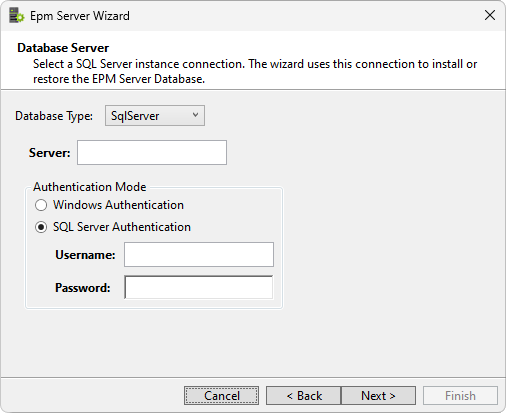The width and height of the screenshot is (506, 413).
Task: Click the 'Server:' label
Action: point(50,153)
